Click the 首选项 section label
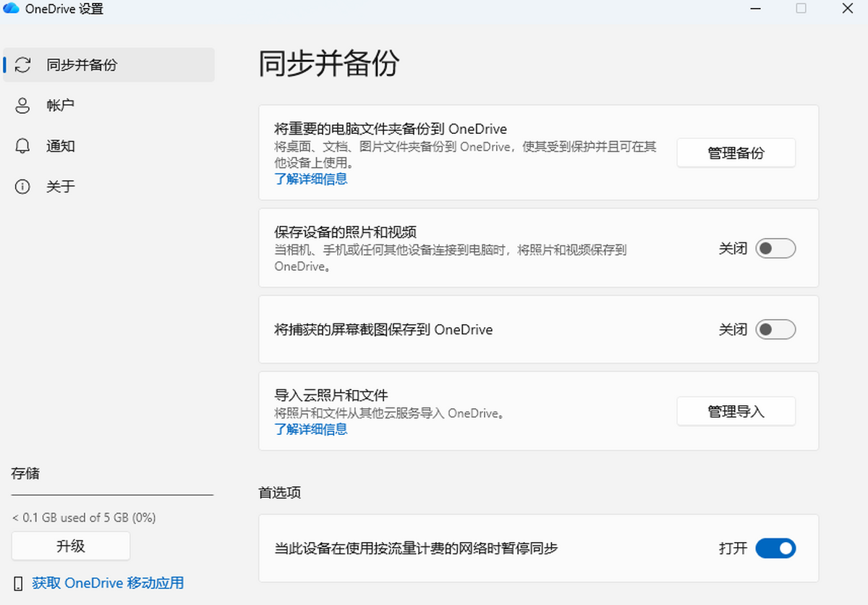 tap(279, 493)
